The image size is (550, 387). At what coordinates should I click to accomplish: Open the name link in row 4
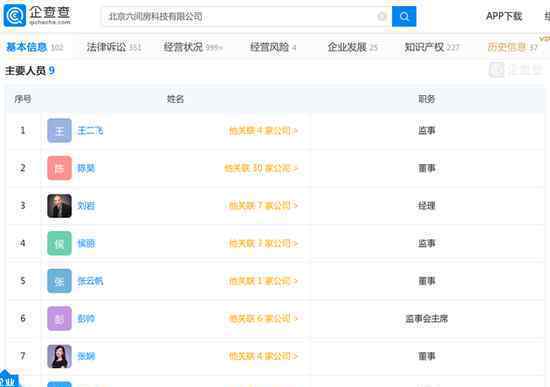86,243
